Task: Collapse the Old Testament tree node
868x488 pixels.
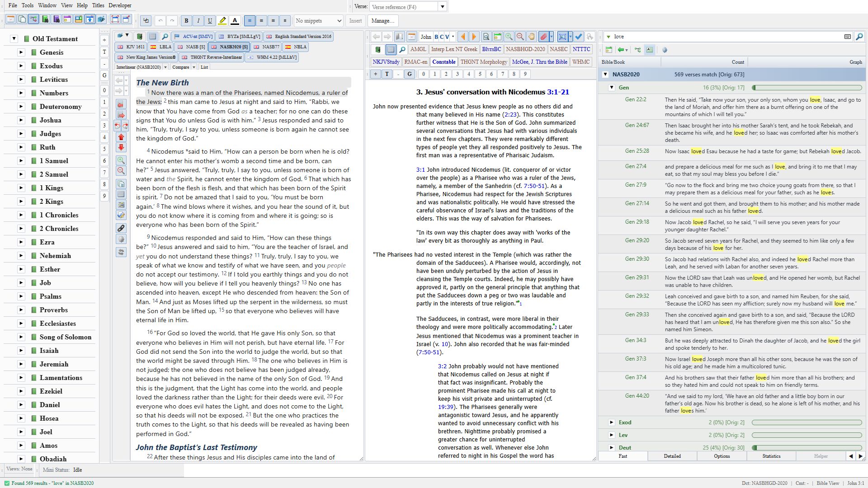Action: click(x=14, y=39)
